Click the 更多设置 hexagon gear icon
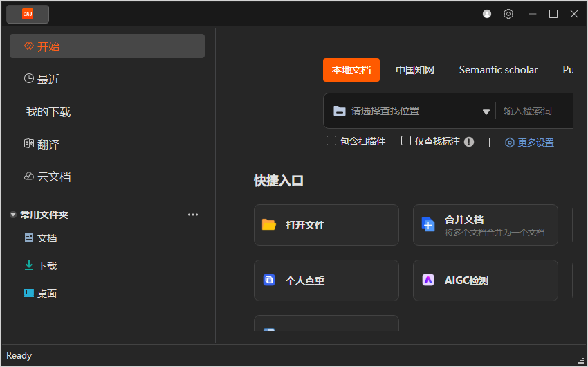 pos(509,143)
